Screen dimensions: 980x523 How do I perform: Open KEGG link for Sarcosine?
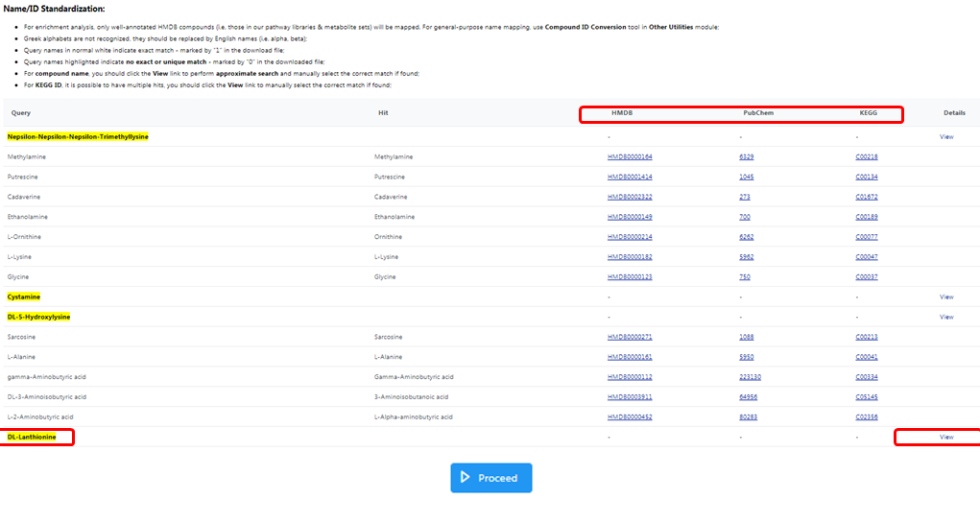coord(866,337)
